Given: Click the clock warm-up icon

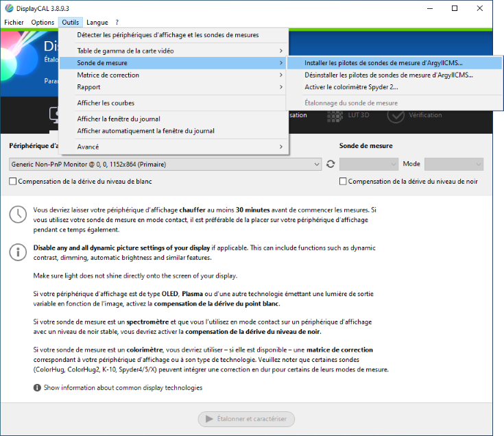Looking at the screenshot, I should pyautogui.click(x=18, y=214).
